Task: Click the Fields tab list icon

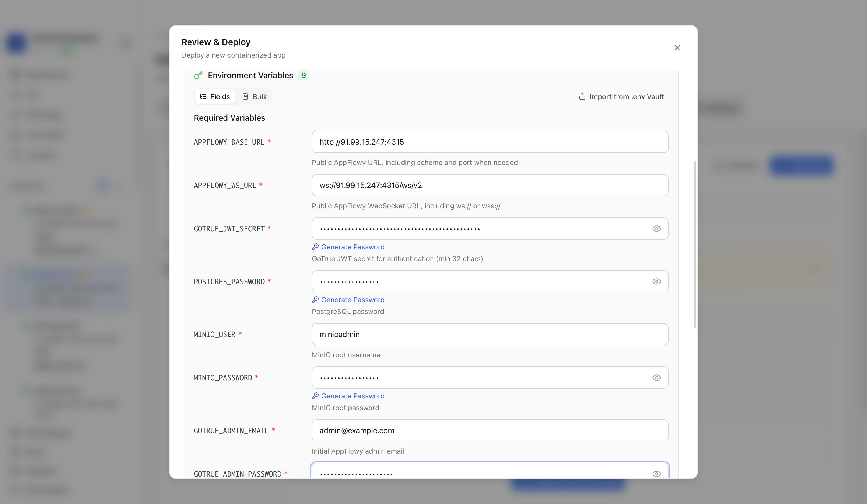Action: click(203, 96)
